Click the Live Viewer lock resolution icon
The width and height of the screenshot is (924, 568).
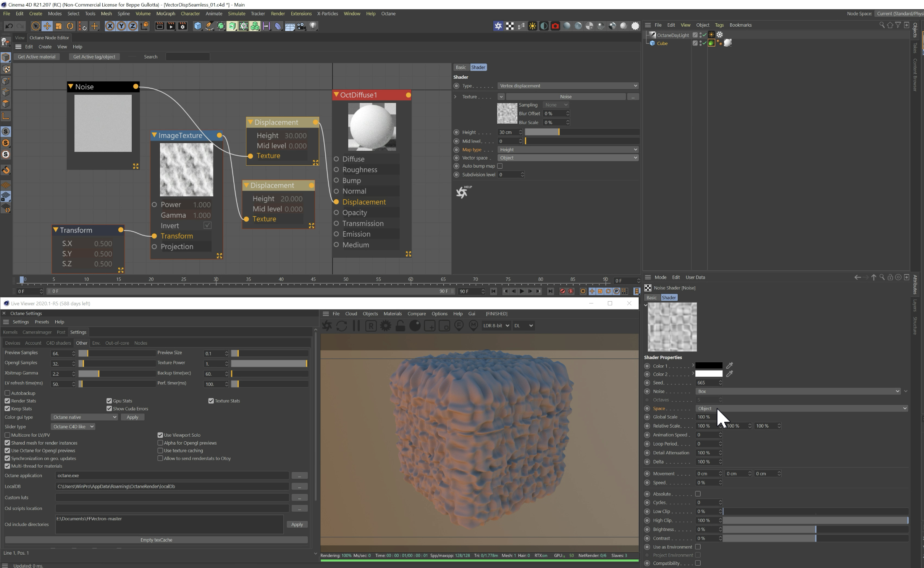click(400, 326)
